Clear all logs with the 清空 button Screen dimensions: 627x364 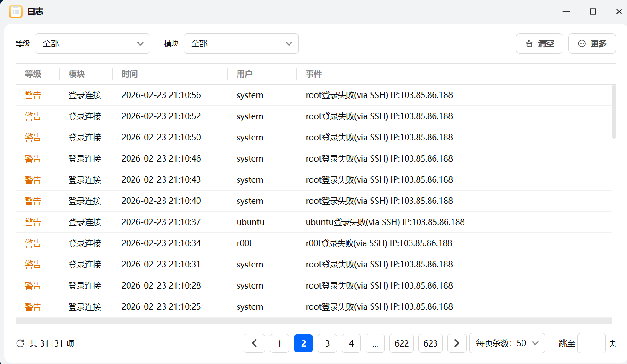(540, 43)
